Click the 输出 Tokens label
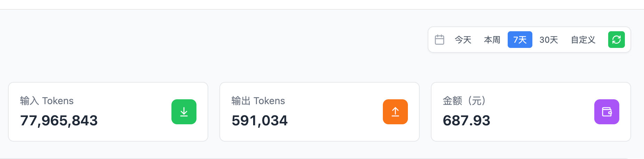 (x=258, y=101)
